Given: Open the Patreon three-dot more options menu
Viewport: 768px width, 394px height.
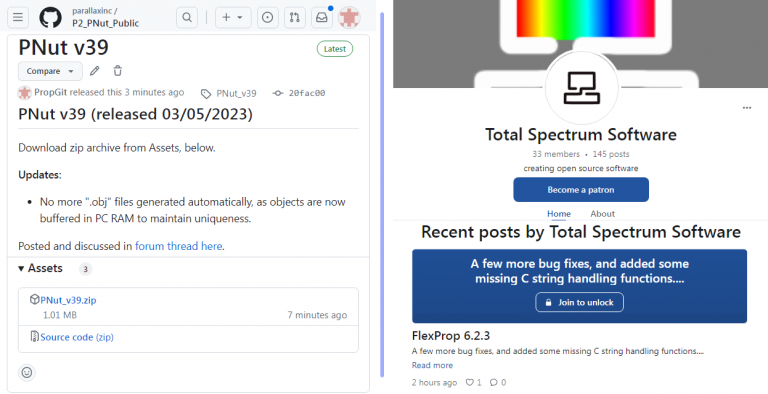Looking at the screenshot, I should coord(746,108).
